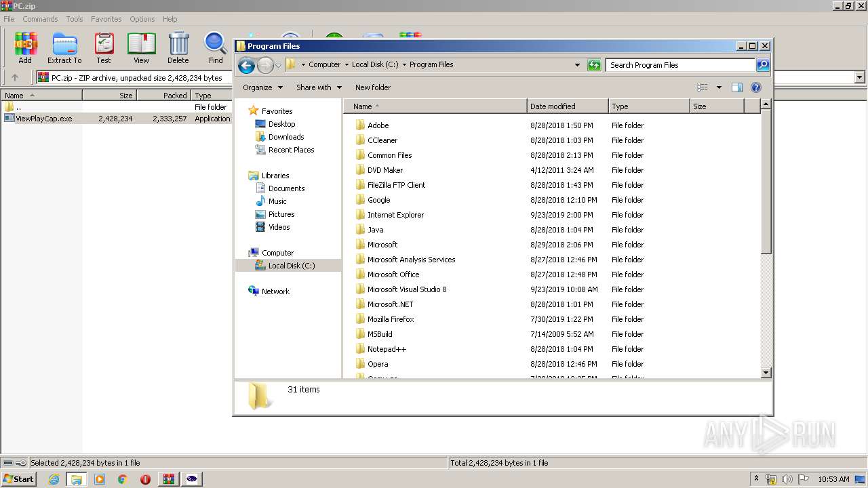Click the search magnifier icon in Explorer
This screenshot has height=488, width=868.
coord(763,65)
